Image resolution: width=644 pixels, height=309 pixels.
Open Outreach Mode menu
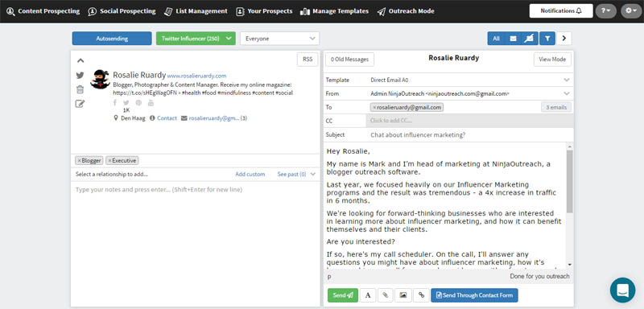(406, 11)
